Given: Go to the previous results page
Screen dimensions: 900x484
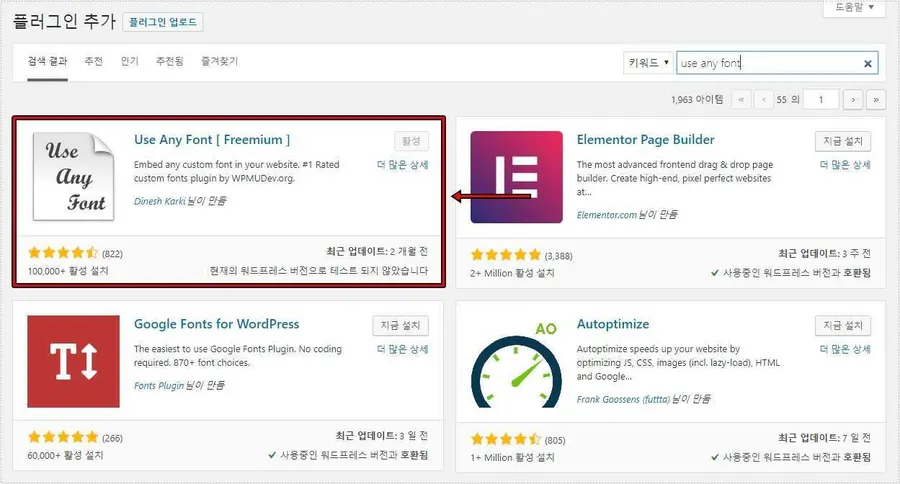Looking at the screenshot, I should coord(763,100).
